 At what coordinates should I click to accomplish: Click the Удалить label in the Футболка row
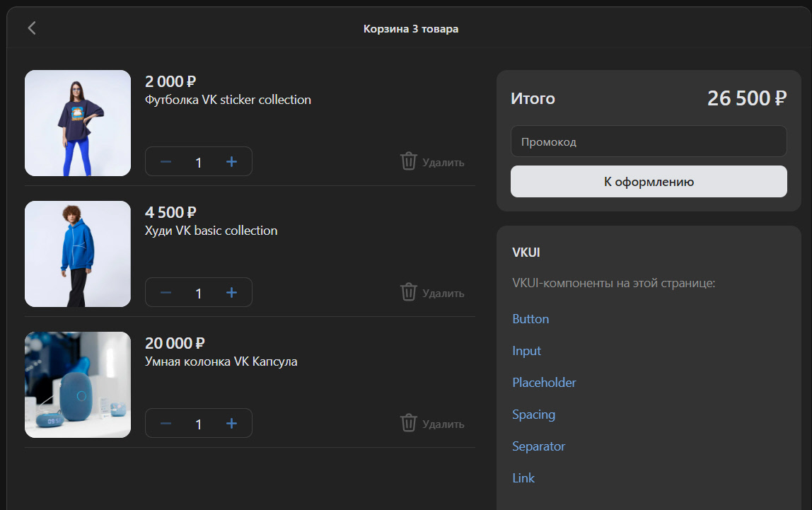coord(443,163)
